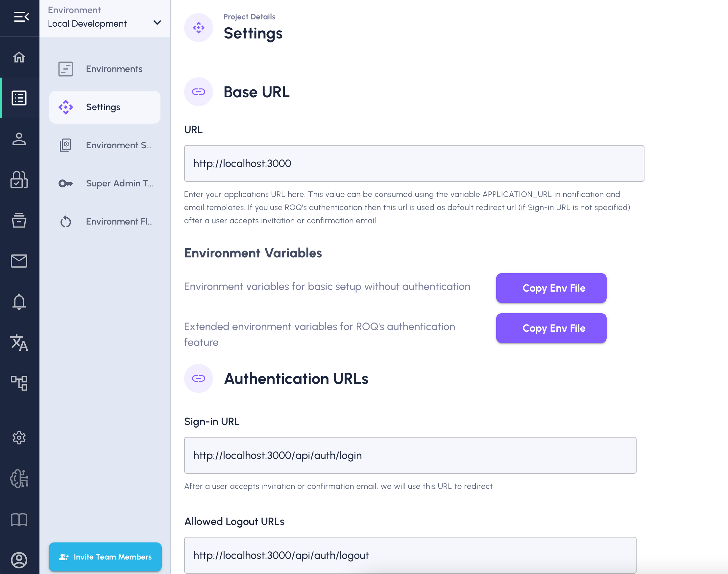728x574 pixels.
Task: Open the Mail templates icon
Action: 19,261
